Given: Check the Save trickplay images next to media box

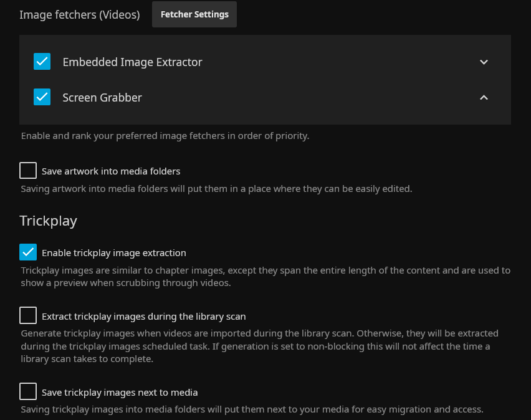Looking at the screenshot, I should tap(28, 392).
